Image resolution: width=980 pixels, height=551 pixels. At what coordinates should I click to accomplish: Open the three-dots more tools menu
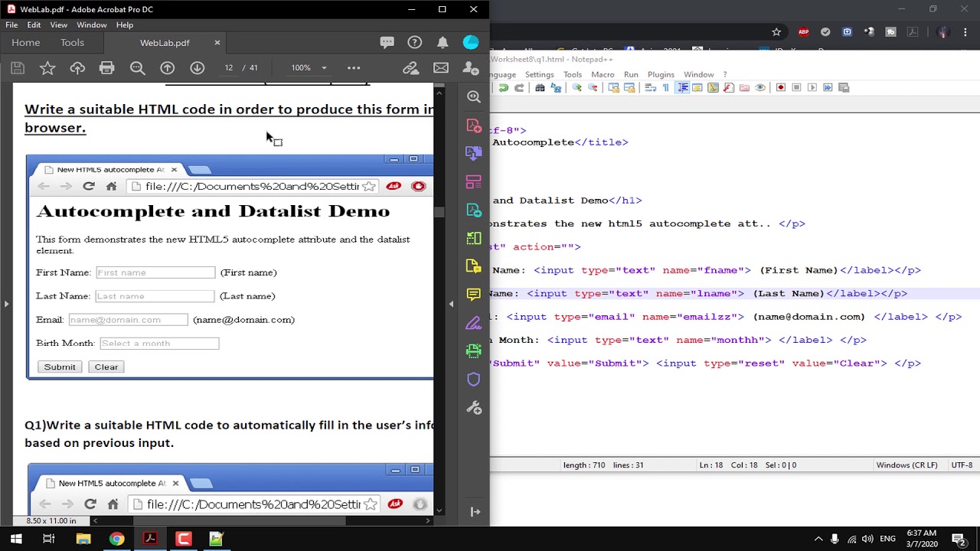(x=354, y=68)
